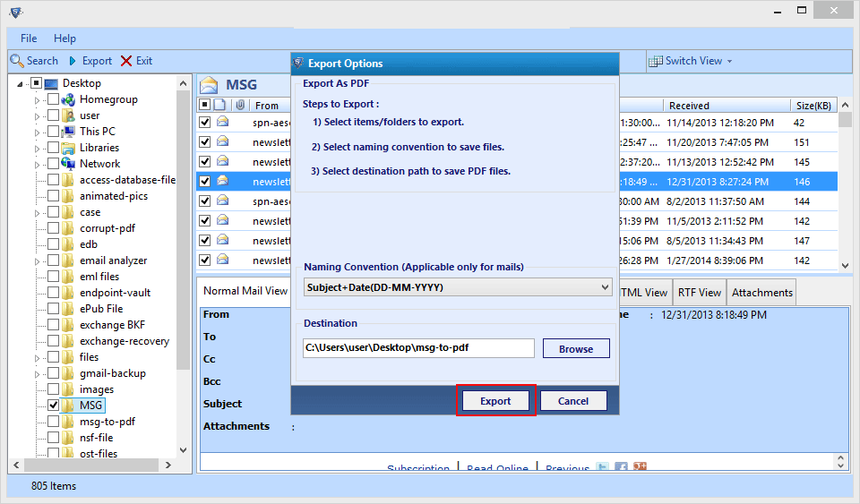Viewport: 860px width, 504px height.
Task: Click the edb folder icon
Action: 68,244
